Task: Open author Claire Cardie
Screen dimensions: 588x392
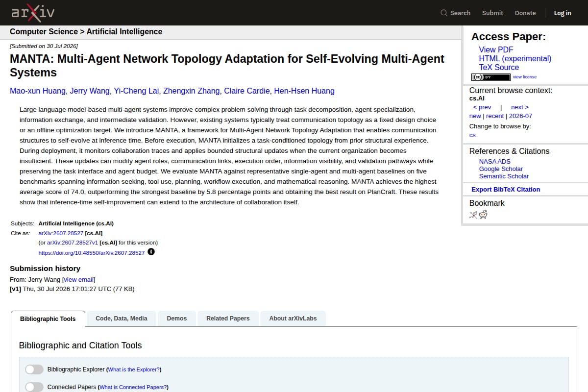Action: (x=247, y=91)
